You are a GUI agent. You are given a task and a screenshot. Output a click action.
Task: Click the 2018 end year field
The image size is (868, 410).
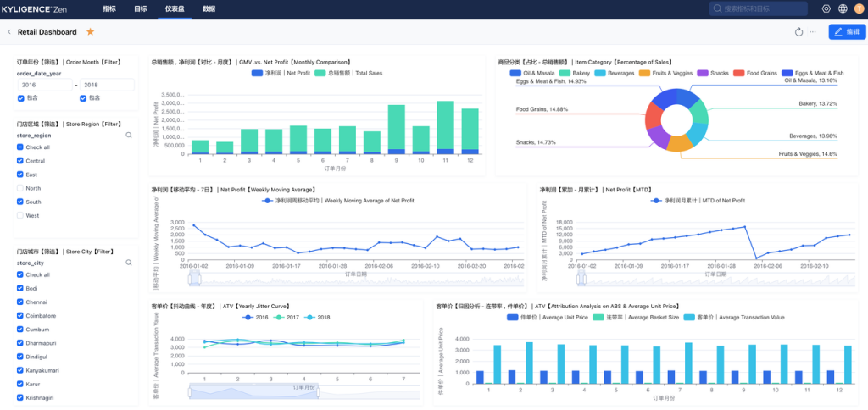107,85
